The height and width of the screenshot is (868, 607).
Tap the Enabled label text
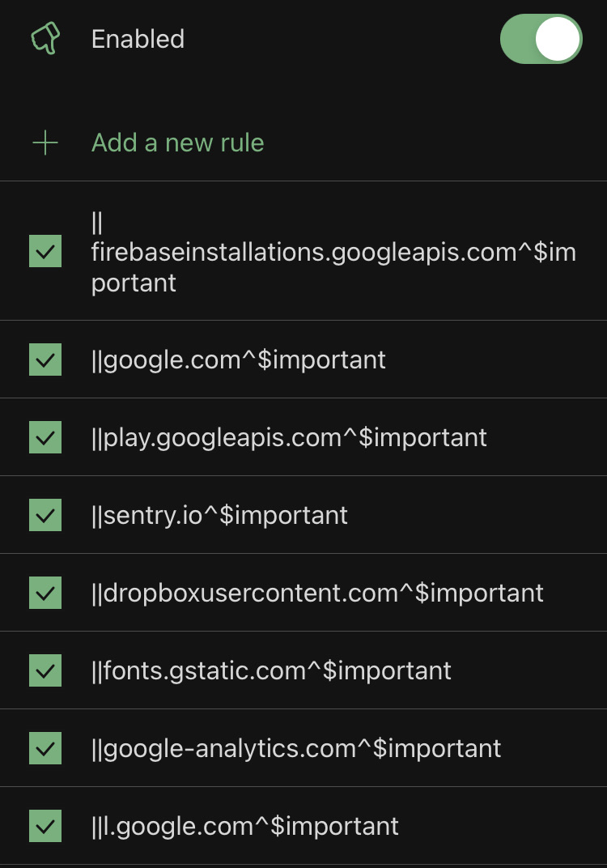pos(138,39)
